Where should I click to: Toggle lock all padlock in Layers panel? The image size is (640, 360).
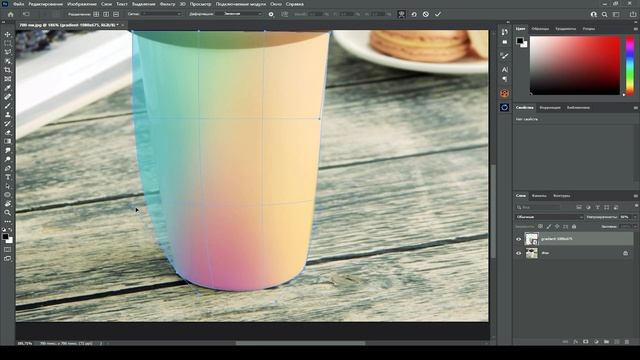[x=574, y=226]
